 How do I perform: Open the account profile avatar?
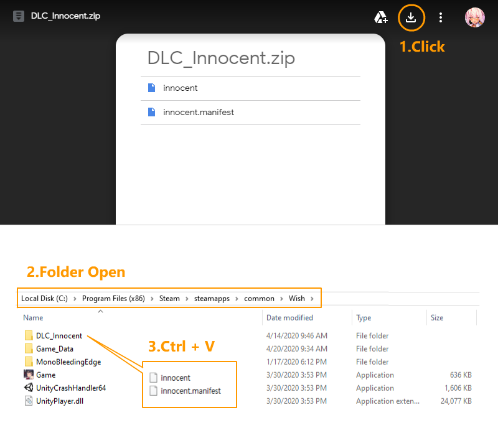474,17
